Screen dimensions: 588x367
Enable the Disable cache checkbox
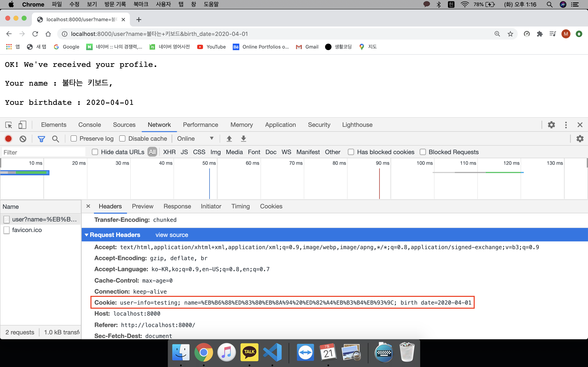coord(122,139)
